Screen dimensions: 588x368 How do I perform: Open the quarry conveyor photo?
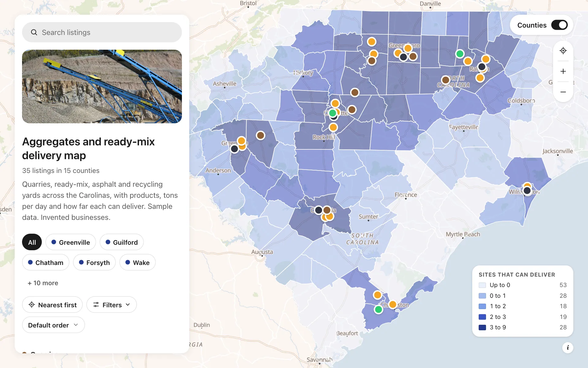coord(102,86)
